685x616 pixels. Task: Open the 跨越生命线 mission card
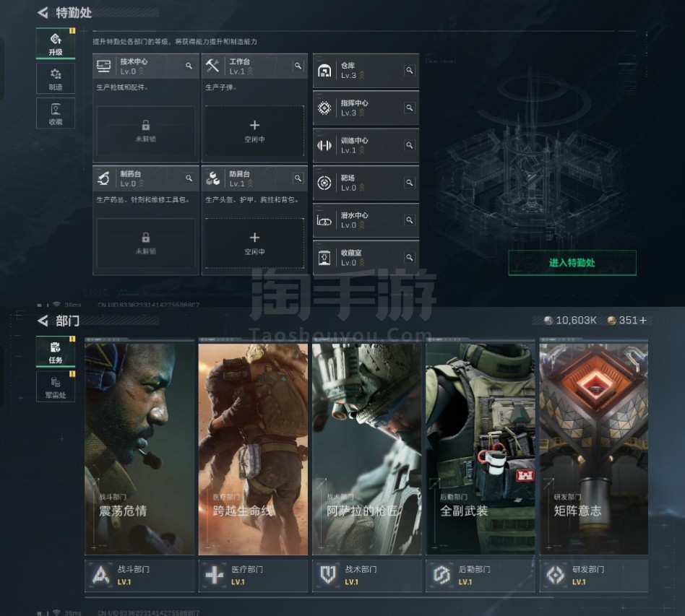[253, 448]
